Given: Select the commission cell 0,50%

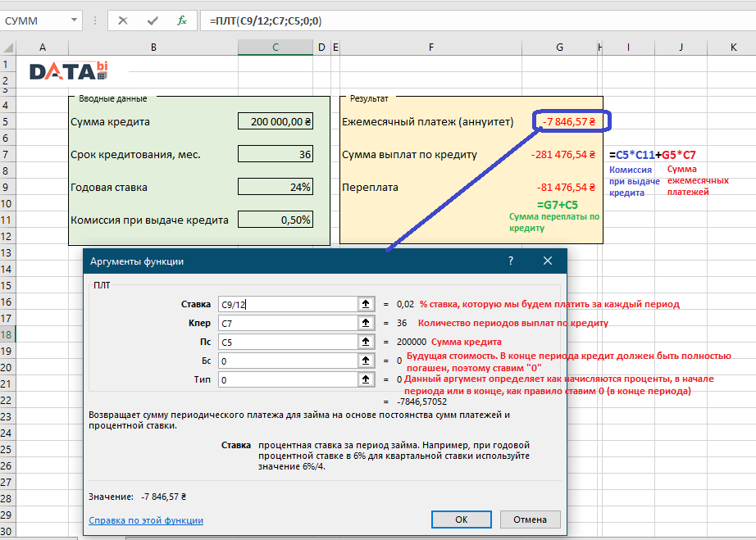Looking at the screenshot, I should 276,220.
